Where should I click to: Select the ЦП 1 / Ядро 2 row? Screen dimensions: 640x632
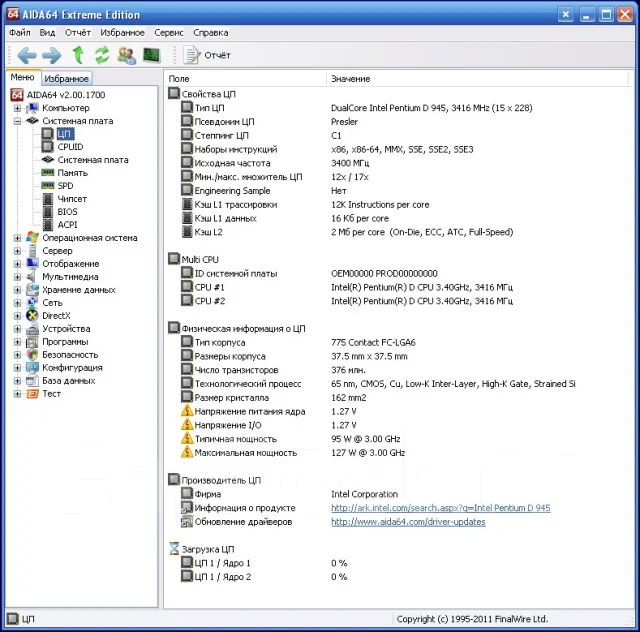(x=398, y=577)
